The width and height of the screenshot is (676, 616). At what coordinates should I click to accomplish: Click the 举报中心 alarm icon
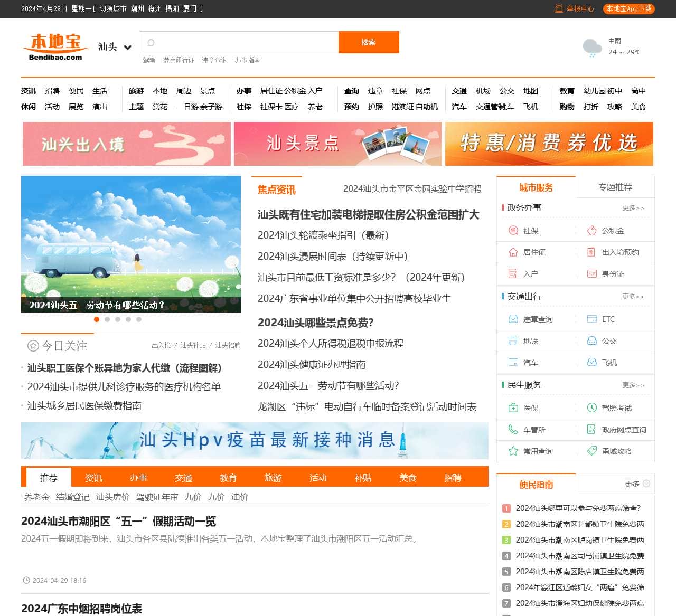(559, 8)
